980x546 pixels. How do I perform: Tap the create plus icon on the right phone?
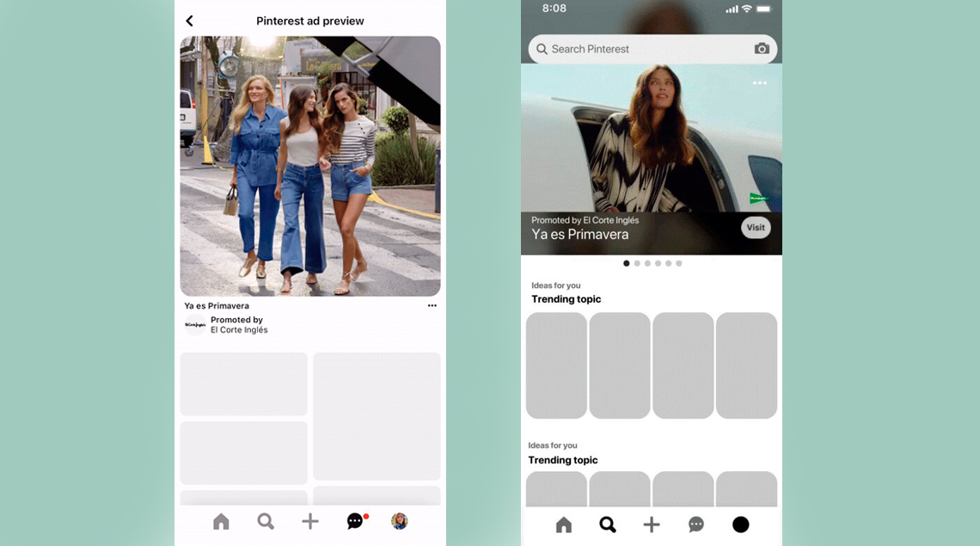(x=652, y=524)
